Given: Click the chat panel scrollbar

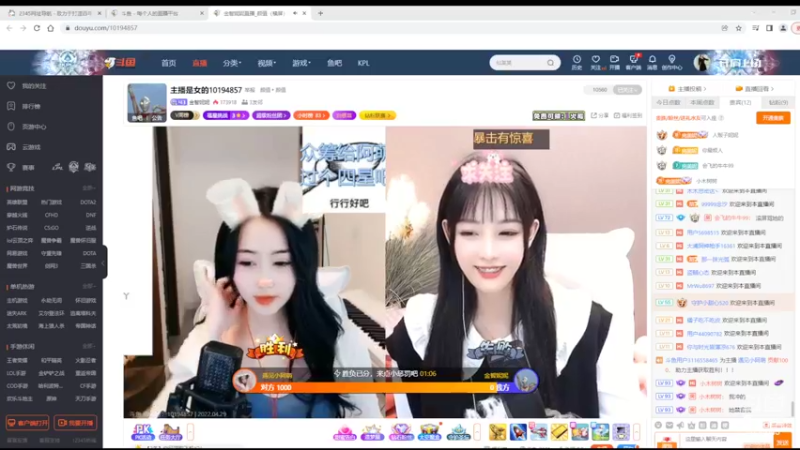Looking at the screenshot, I should point(792,408).
